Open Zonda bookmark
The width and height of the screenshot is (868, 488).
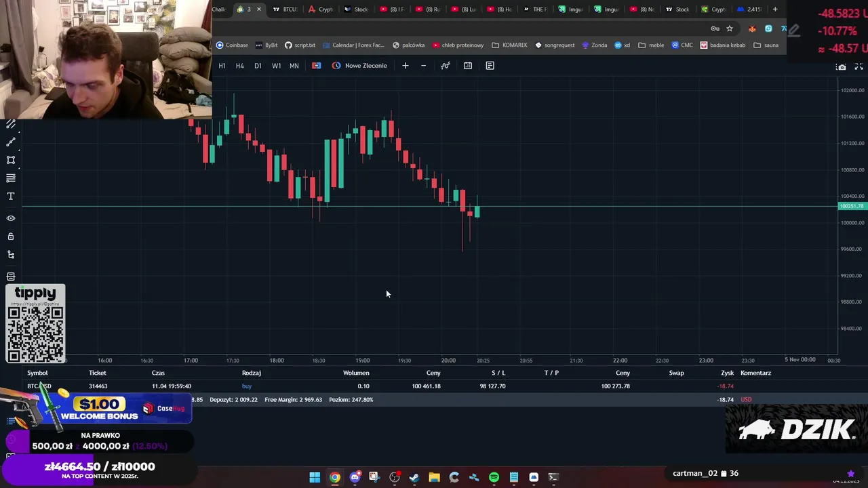(595, 45)
